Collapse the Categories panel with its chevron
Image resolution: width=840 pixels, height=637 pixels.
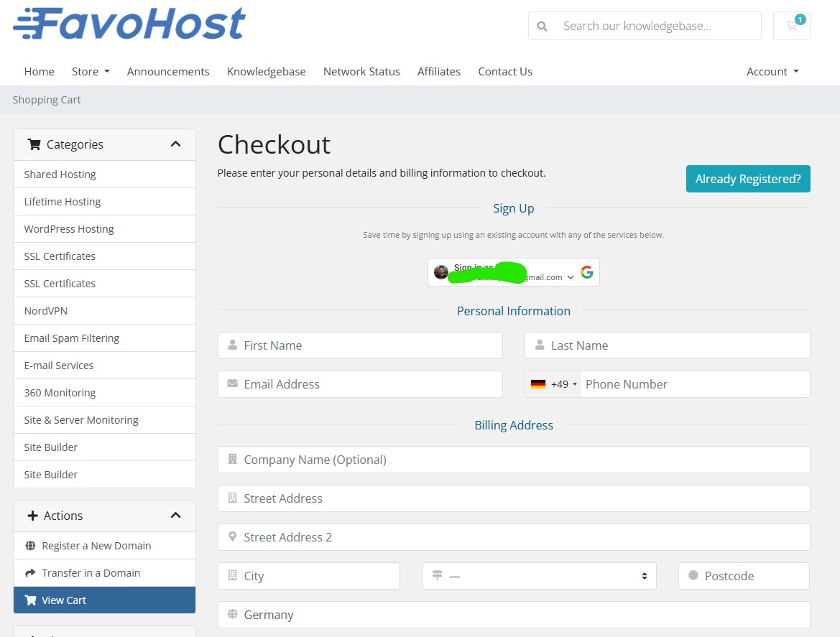coord(176,144)
